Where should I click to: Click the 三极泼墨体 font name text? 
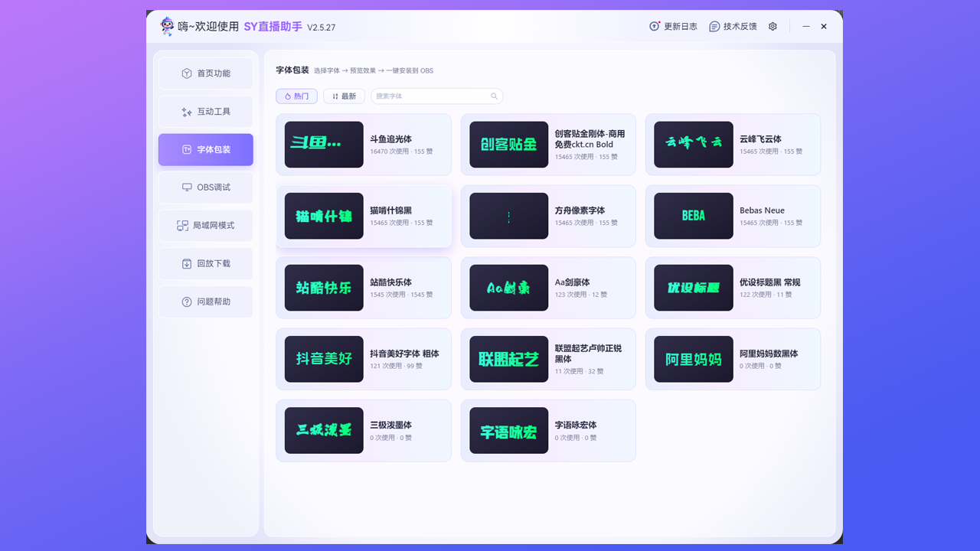(390, 425)
